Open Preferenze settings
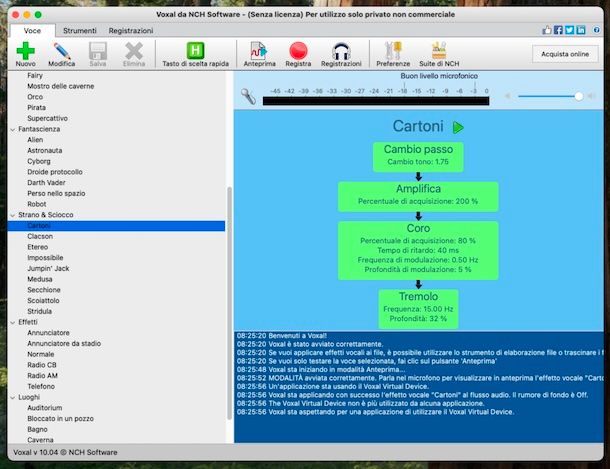Viewport: 610px width, 469px height. pyautogui.click(x=393, y=54)
